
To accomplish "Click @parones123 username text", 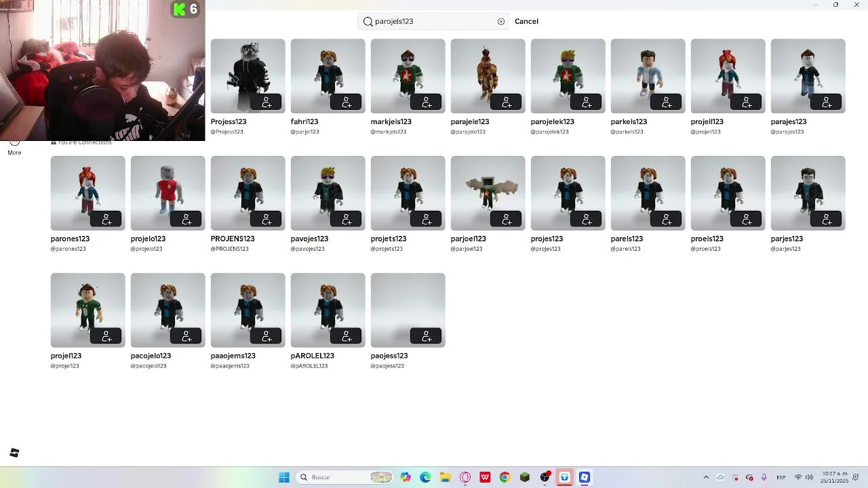I will click(x=68, y=249).
